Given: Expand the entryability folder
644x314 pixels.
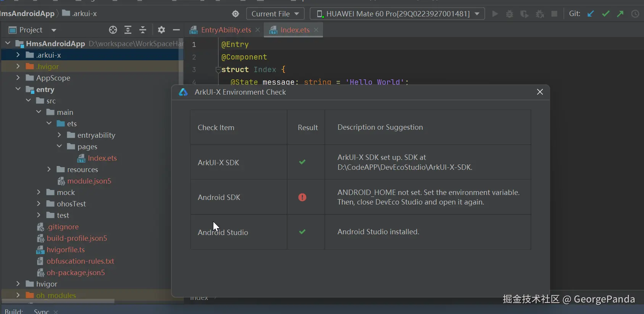Looking at the screenshot, I should click(x=59, y=135).
